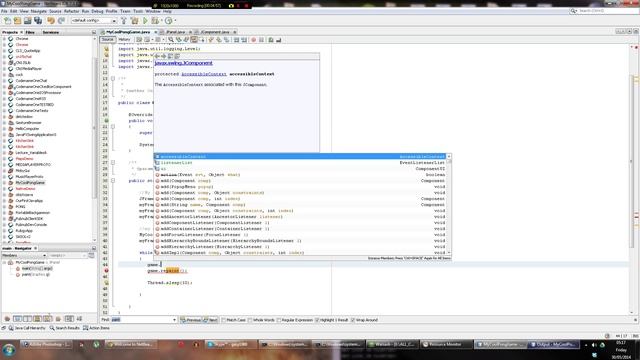The width and height of the screenshot is (640, 360).
Task: Open the Action Items window
Action: [96, 328]
